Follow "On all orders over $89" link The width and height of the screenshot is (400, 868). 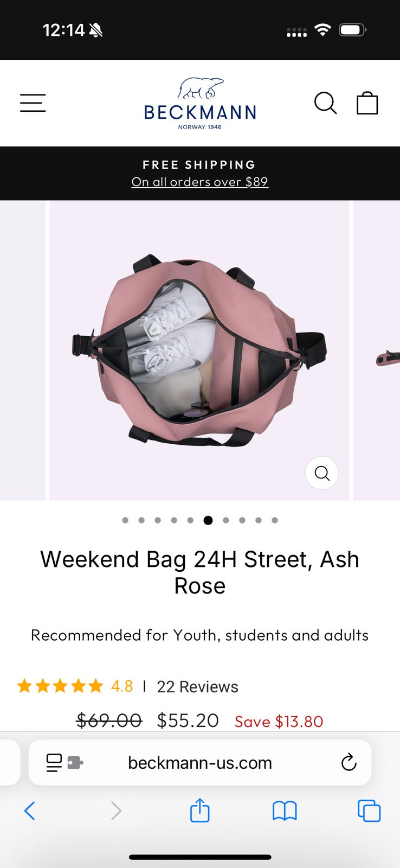tap(200, 182)
